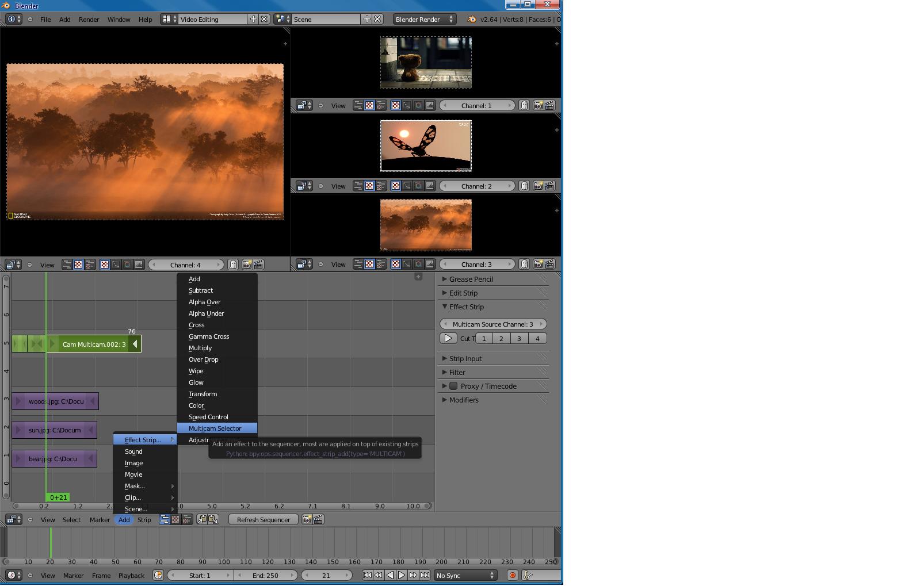This screenshot has height=586, width=924.
Task: Adjust Channel: 4 preview slider field
Action: 186,265
